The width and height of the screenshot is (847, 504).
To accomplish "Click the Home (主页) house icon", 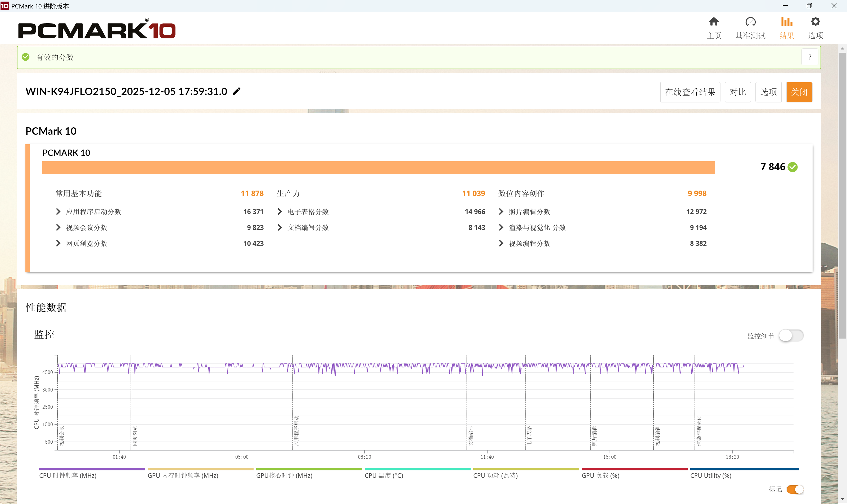I will click(x=714, y=22).
